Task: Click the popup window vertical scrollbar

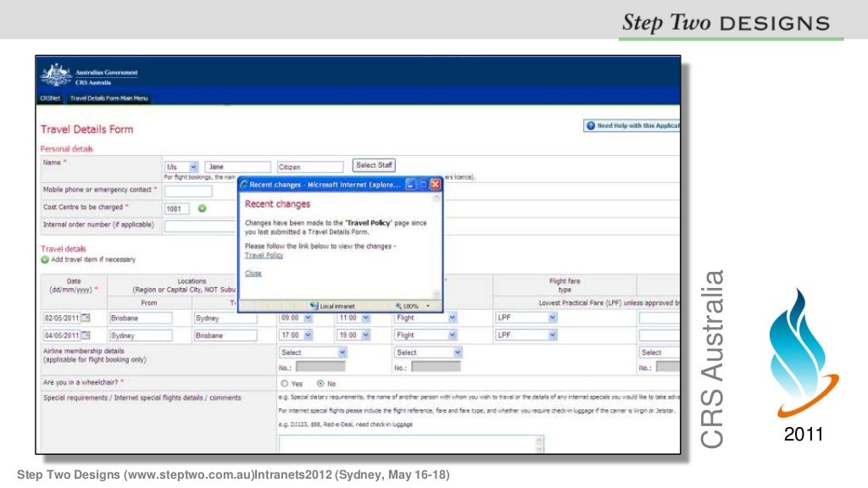Action: (437, 247)
